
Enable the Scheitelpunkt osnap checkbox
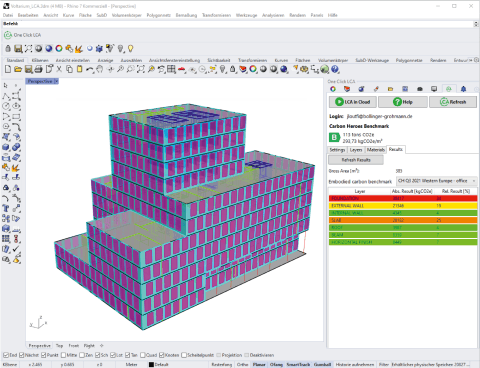tap(184, 355)
